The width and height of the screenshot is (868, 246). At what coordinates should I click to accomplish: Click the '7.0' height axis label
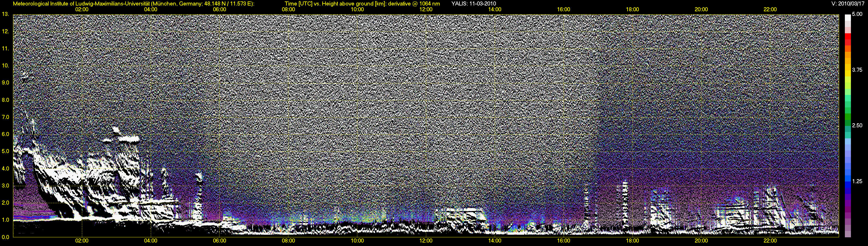pos(5,117)
